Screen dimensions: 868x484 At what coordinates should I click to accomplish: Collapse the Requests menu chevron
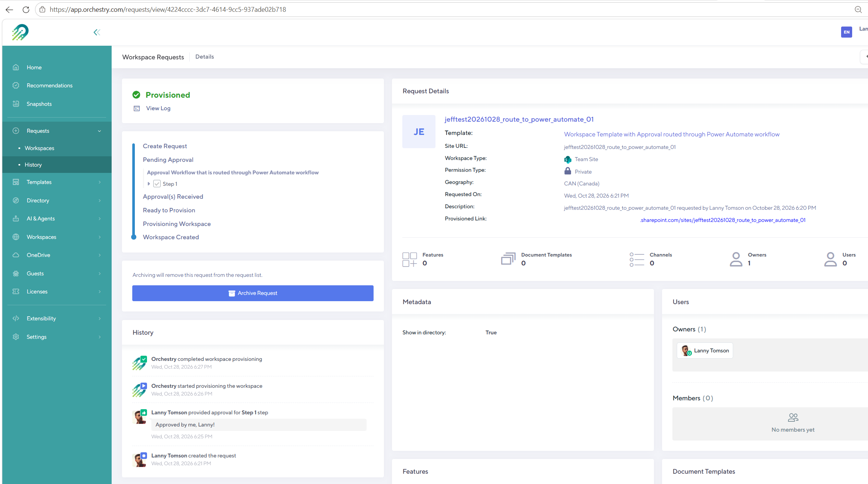pos(99,131)
